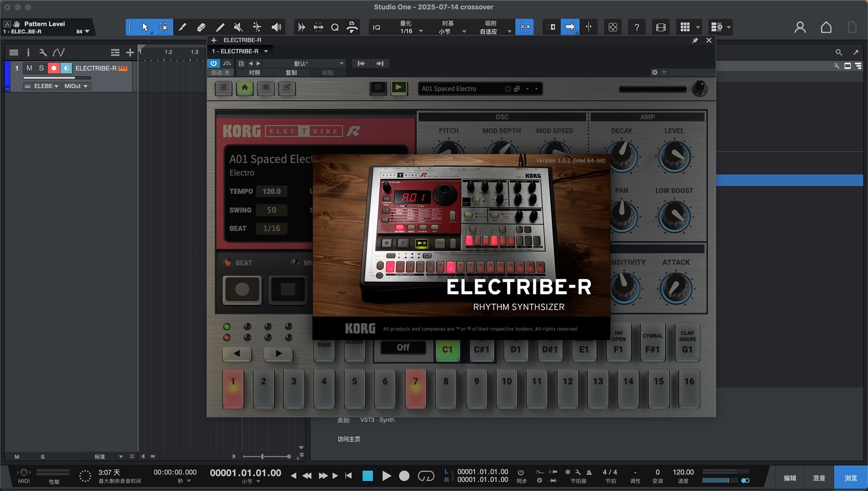Toggle autoscroll arrow button in toolbar

(570, 27)
